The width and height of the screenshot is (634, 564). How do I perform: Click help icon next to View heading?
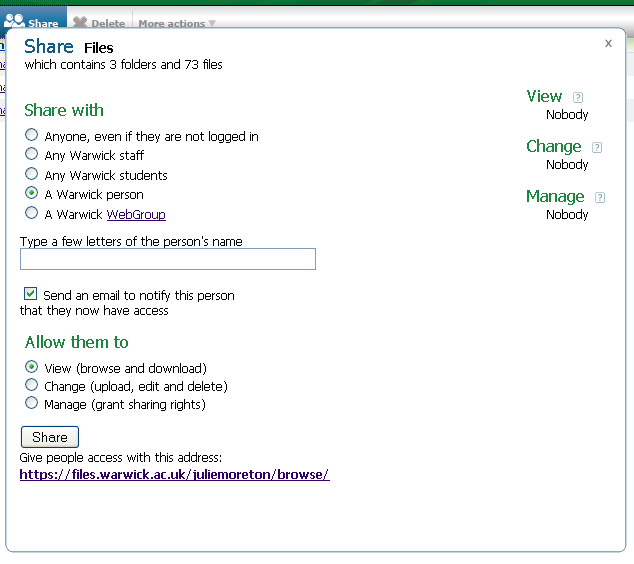(x=578, y=98)
